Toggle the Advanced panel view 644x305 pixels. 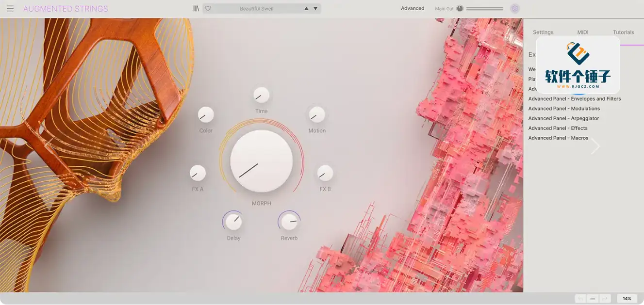[x=413, y=9]
